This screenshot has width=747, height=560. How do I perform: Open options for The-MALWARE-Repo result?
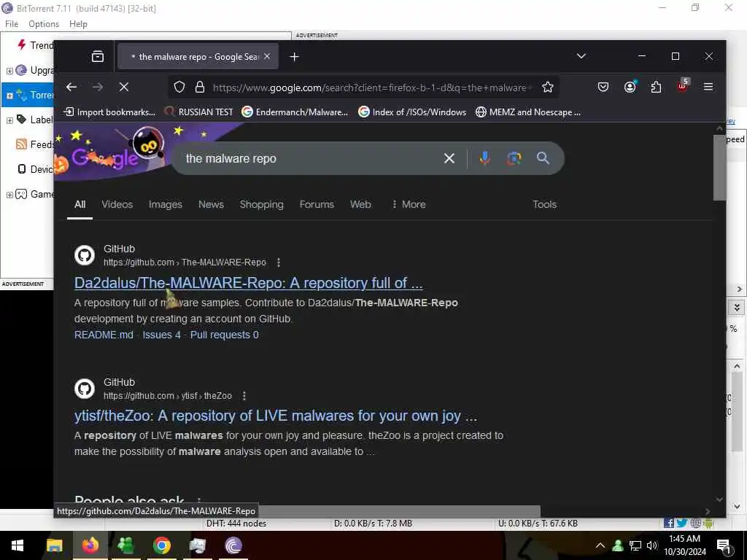pos(279,262)
